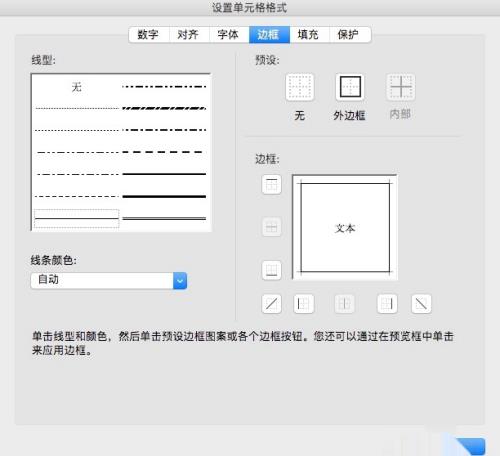Open the 对齐 tab

[189, 35]
